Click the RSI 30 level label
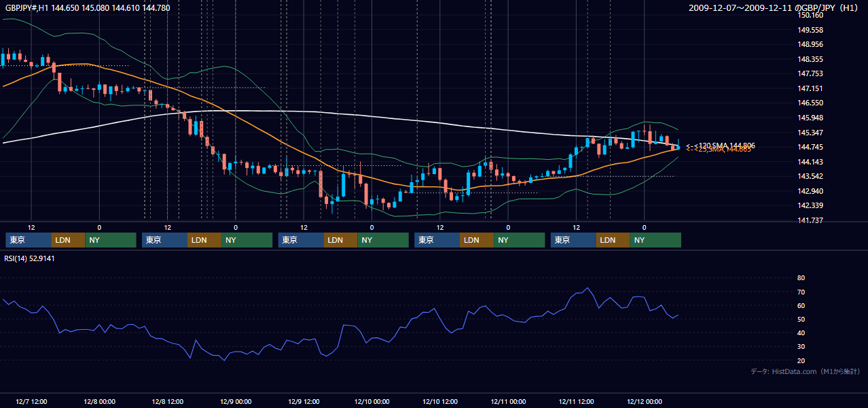 pos(801,347)
